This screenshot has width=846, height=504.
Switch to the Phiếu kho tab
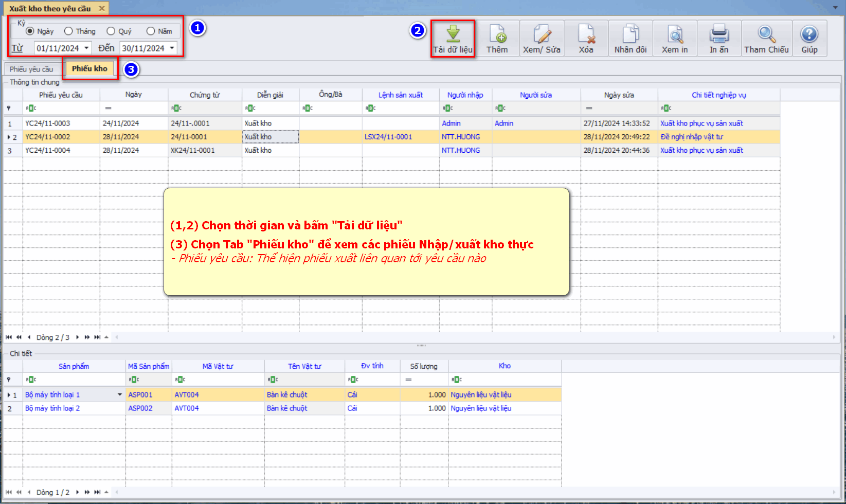pos(89,69)
